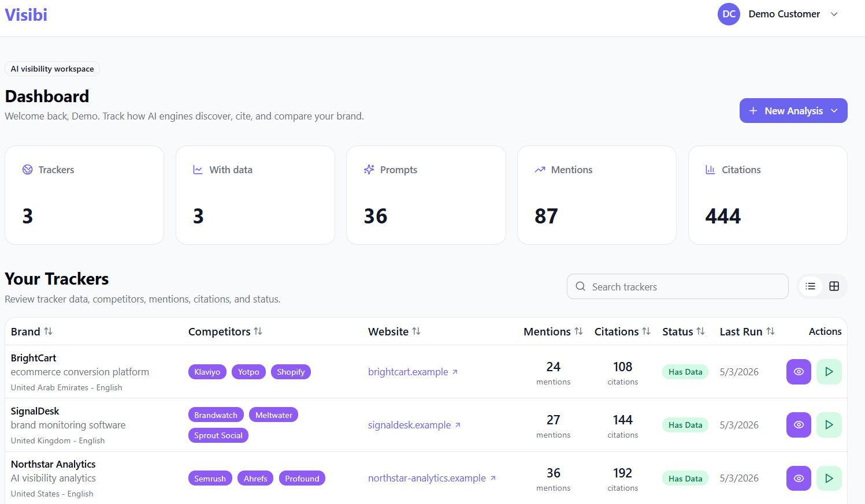Click the Prompts sparkle icon

tap(369, 170)
